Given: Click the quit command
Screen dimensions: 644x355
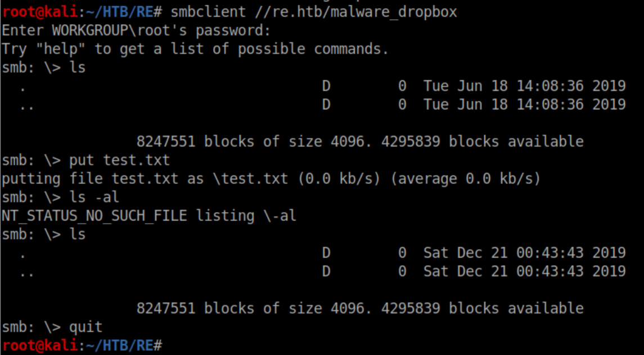Looking at the screenshot, I should point(85,327).
